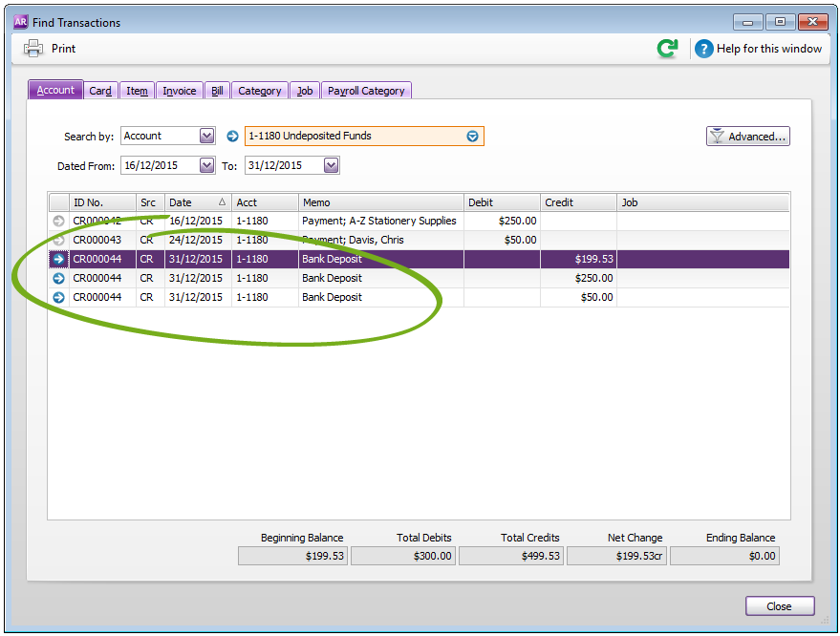Switch to the Invoice tab

click(179, 91)
